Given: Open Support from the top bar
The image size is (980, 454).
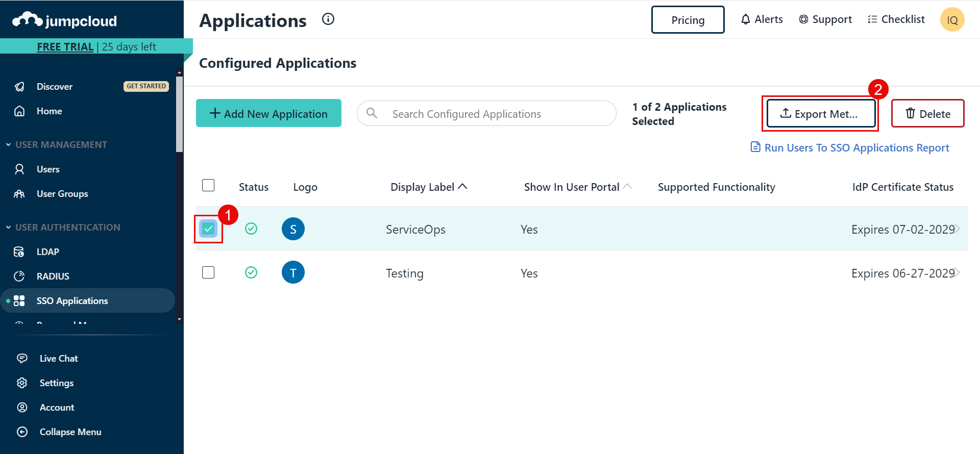Looking at the screenshot, I should [x=825, y=19].
